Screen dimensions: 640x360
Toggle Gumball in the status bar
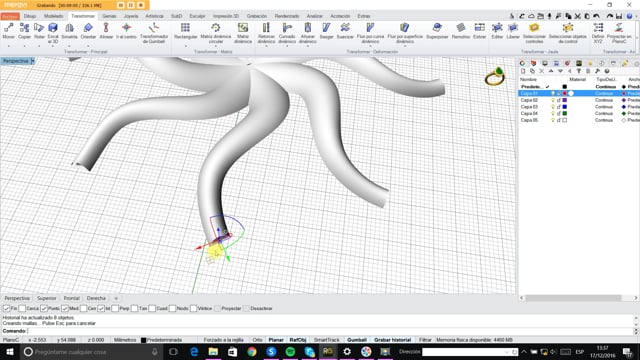(x=357, y=340)
